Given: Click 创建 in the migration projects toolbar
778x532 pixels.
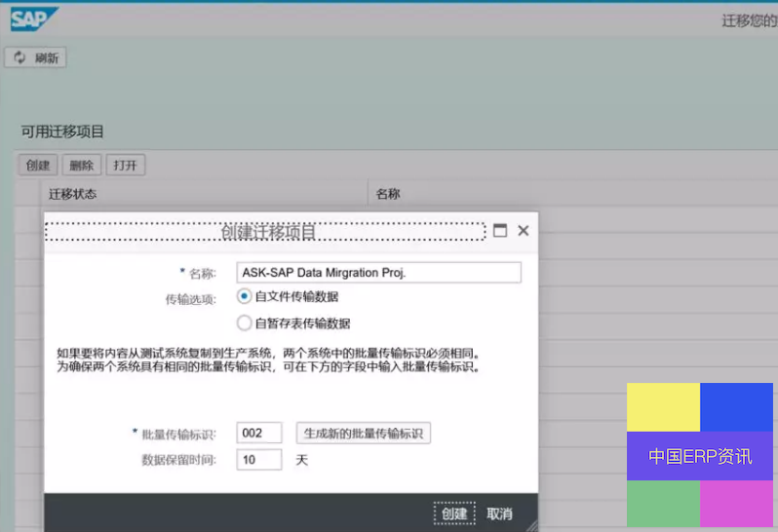Looking at the screenshot, I should pyautogui.click(x=38, y=165).
